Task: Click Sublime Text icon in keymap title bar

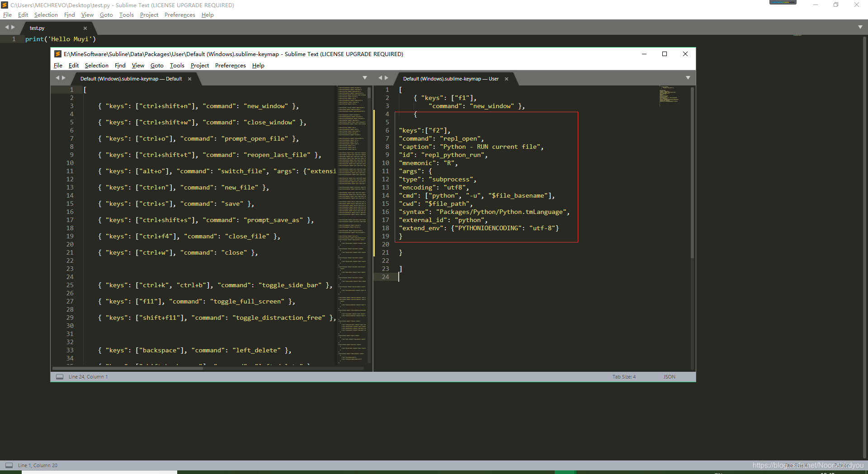Action: point(58,54)
